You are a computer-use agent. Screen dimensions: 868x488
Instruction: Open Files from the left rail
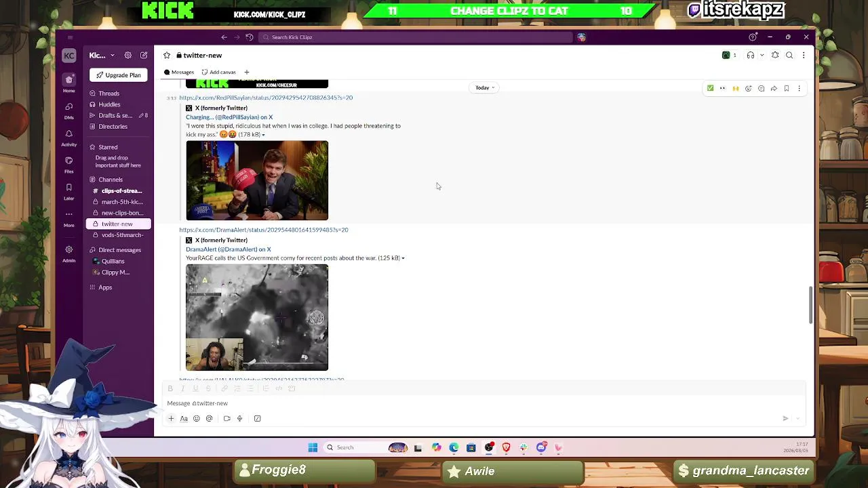click(68, 164)
